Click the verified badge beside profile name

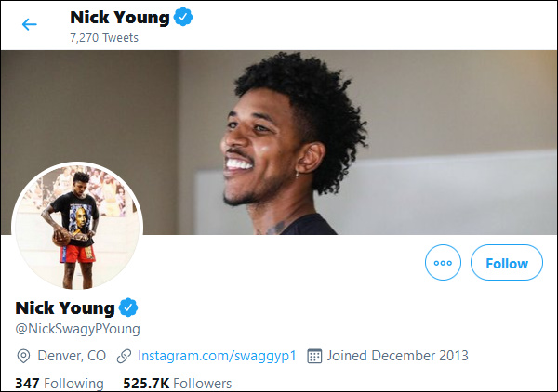tap(129, 307)
